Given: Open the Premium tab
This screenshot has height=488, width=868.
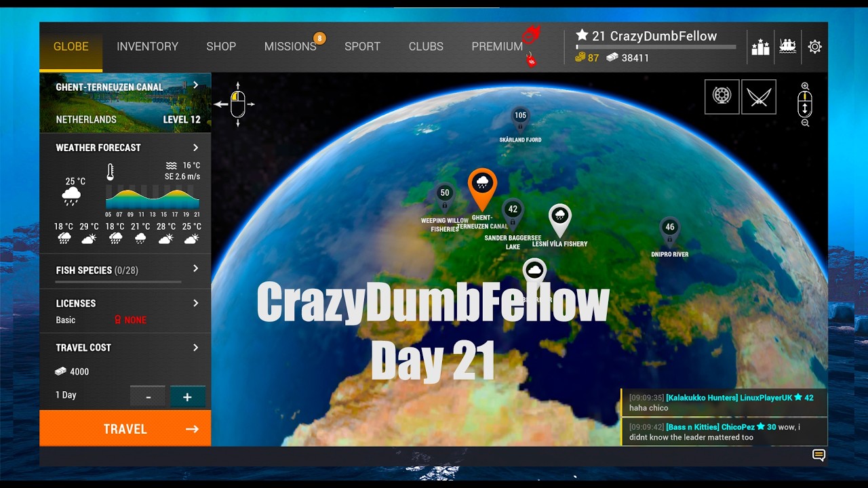Looking at the screenshot, I should [497, 47].
